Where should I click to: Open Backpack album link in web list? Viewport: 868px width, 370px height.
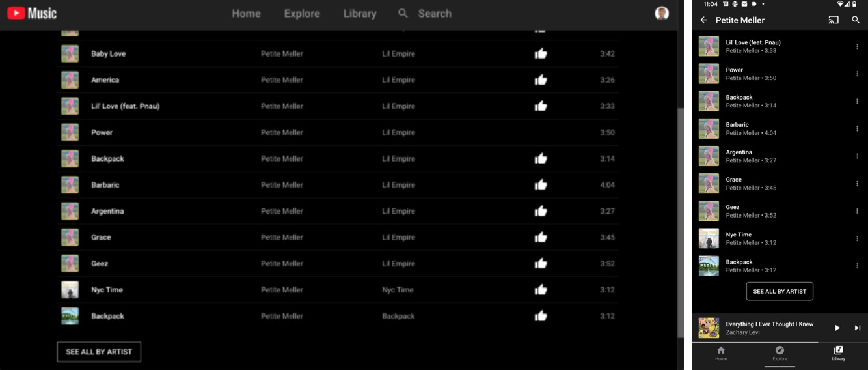point(398,316)
